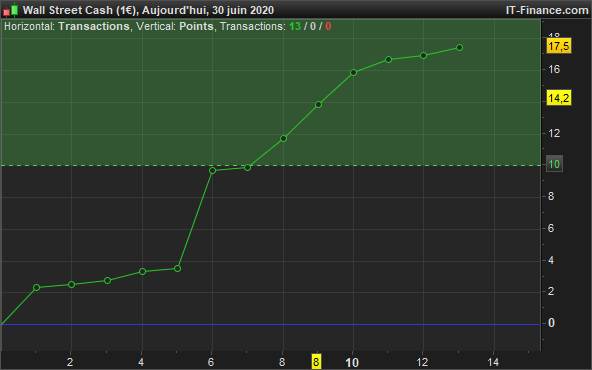Select the orange 17,5 value label
The image size is (592, 370).
pyautogui.click(x=559, y=46)
